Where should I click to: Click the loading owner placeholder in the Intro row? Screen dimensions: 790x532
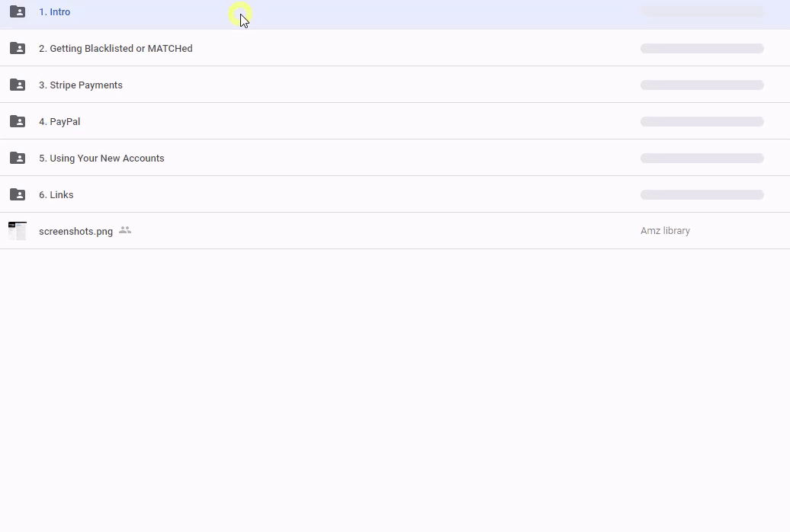click(702, 12)
